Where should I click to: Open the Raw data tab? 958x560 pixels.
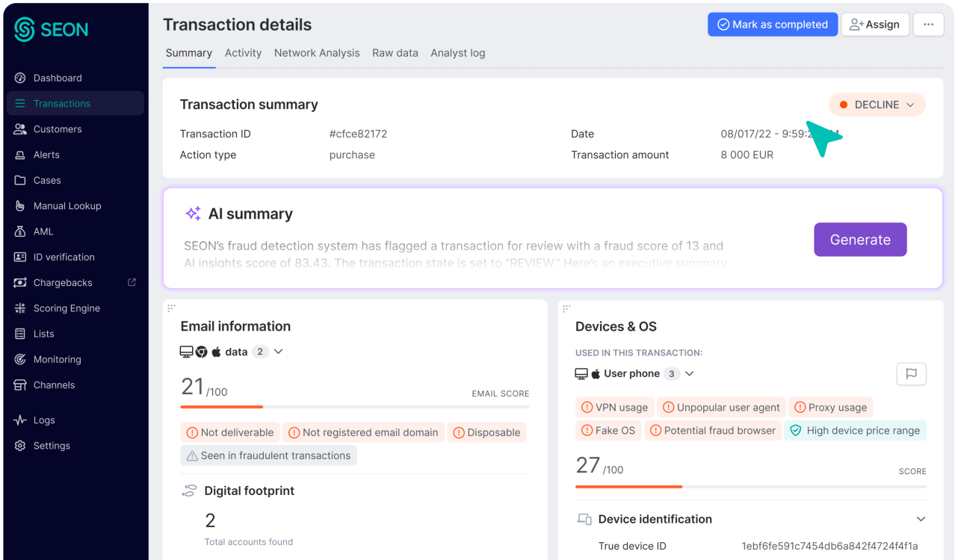pyautogui.click(x=395, y=53)
